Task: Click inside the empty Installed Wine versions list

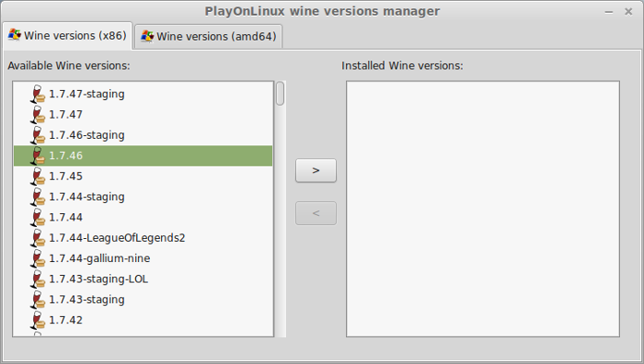Action: point(483,209)
